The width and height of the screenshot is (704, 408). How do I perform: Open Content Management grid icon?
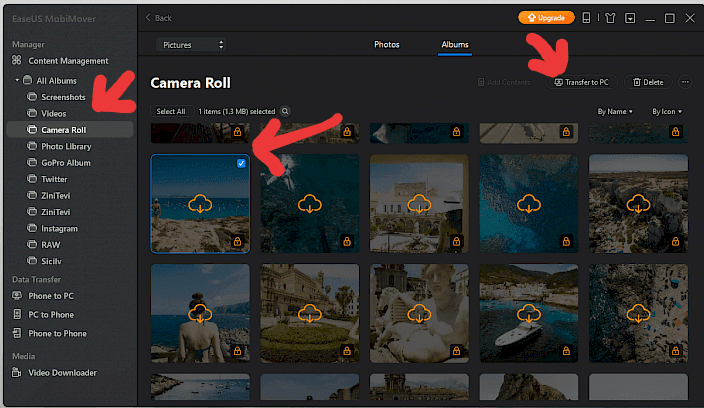[17, 60]
